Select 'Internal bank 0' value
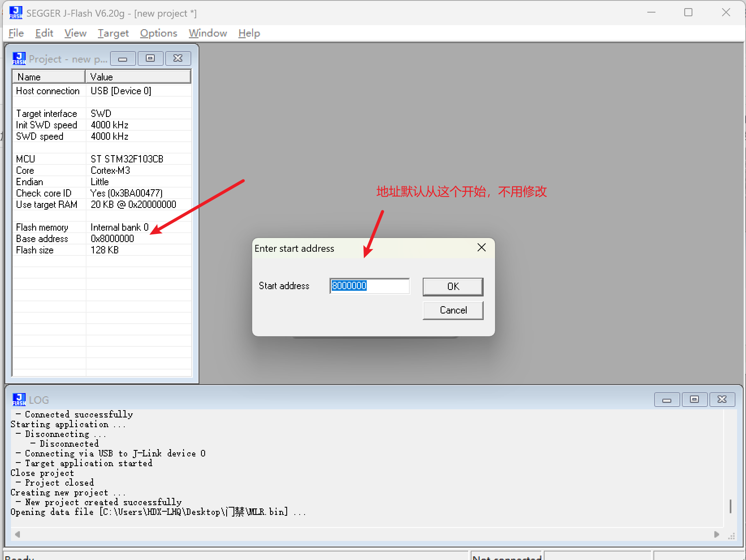Viewport: 746px width, 560px height. [x=120, y=227]
